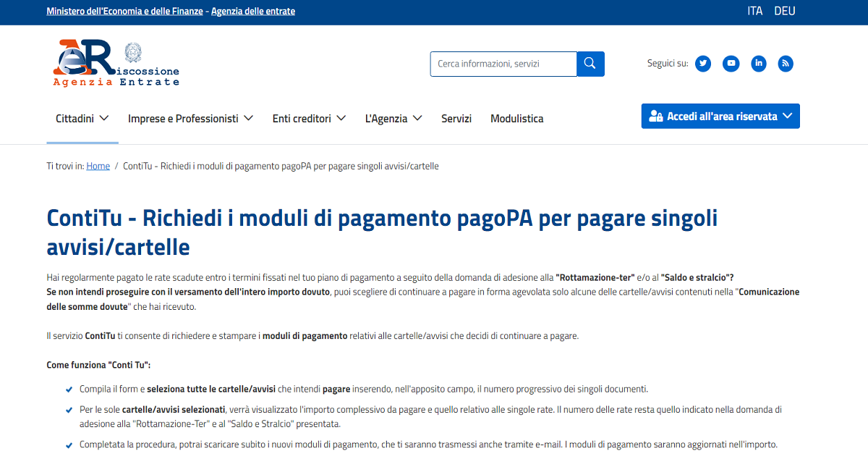This screenshot has width=868, height=459.
Task: Click the "Seguici su:" label
Action: click(x=668, y=64)
